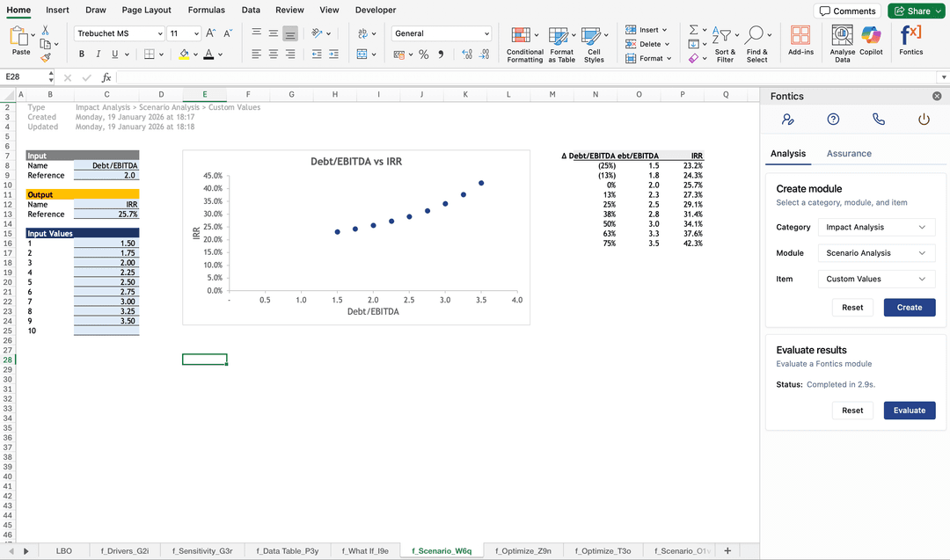Open the Formulas ribbon tab

point(206,10)
